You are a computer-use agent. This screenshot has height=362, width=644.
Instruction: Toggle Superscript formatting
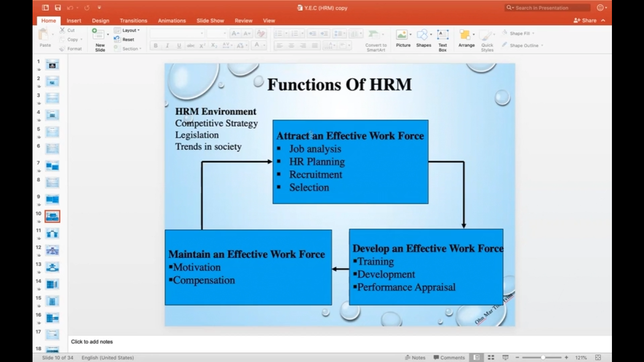pyautogui.click(x=202, y=46)
